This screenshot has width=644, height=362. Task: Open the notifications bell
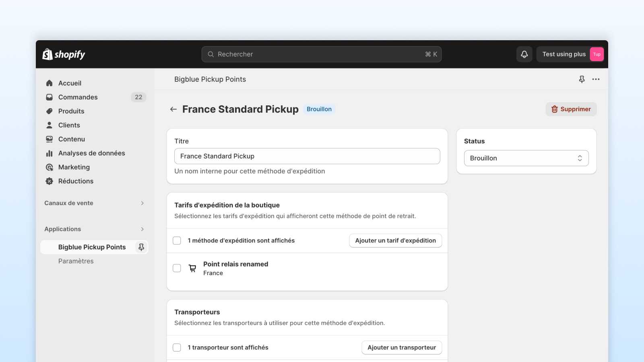click(x=524, y=54)
